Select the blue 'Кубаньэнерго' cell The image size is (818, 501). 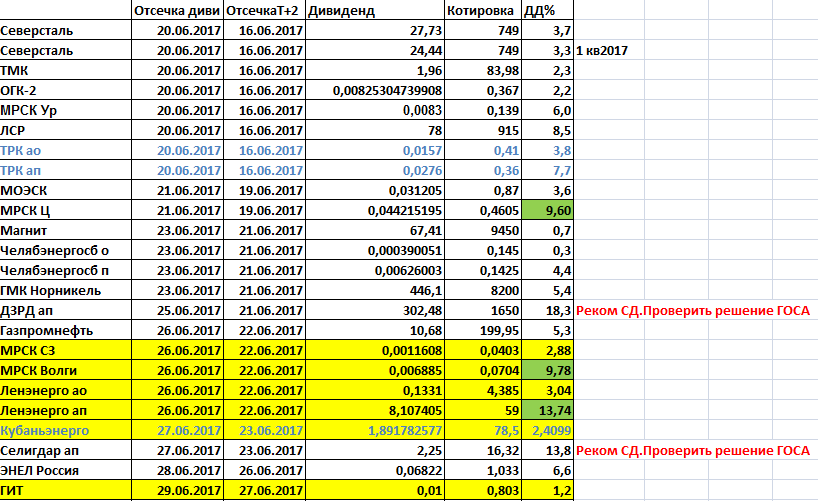[66, 431]
